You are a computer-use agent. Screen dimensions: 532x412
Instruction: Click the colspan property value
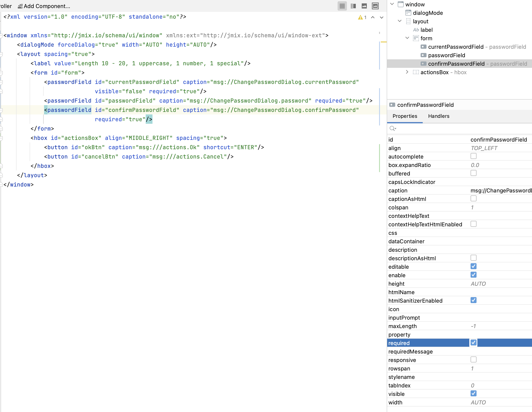click(x=472, y=207)
